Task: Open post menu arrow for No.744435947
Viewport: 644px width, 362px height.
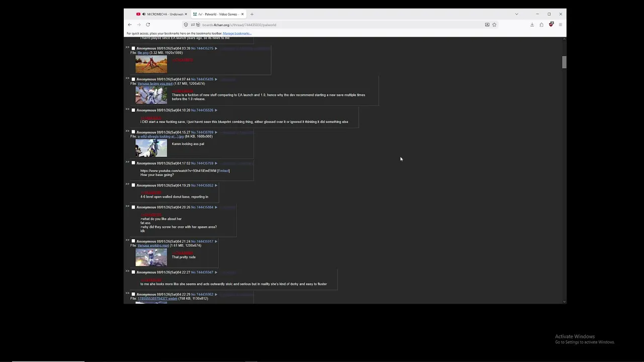Action: tap(216, 272)
